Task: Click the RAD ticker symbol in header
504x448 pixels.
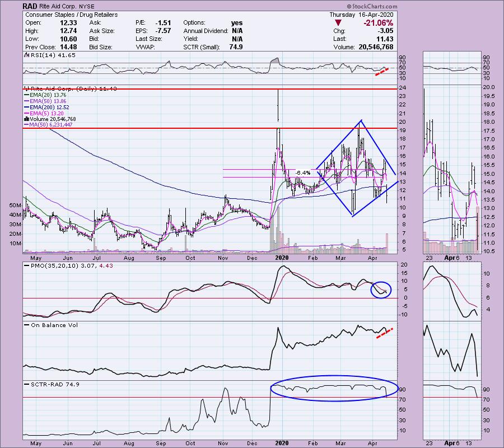Action: 30,6
